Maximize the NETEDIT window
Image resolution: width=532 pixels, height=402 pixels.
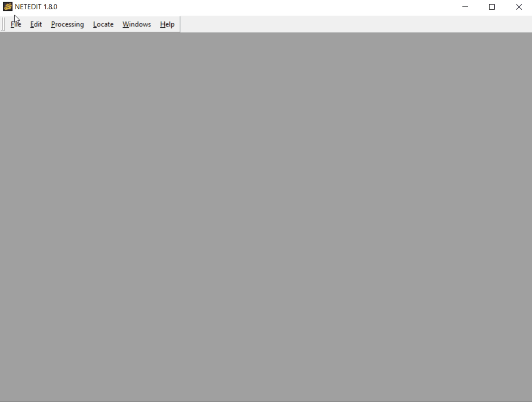pos(492,7)
